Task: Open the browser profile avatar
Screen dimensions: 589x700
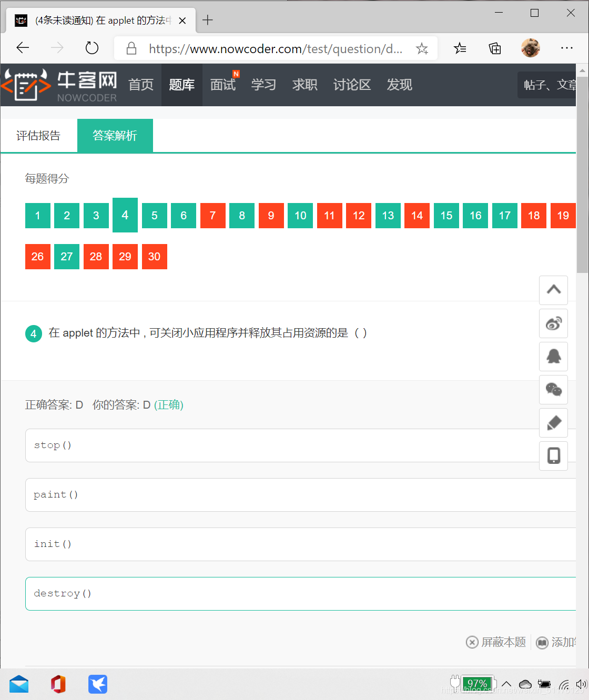Action: coord(530,48)
